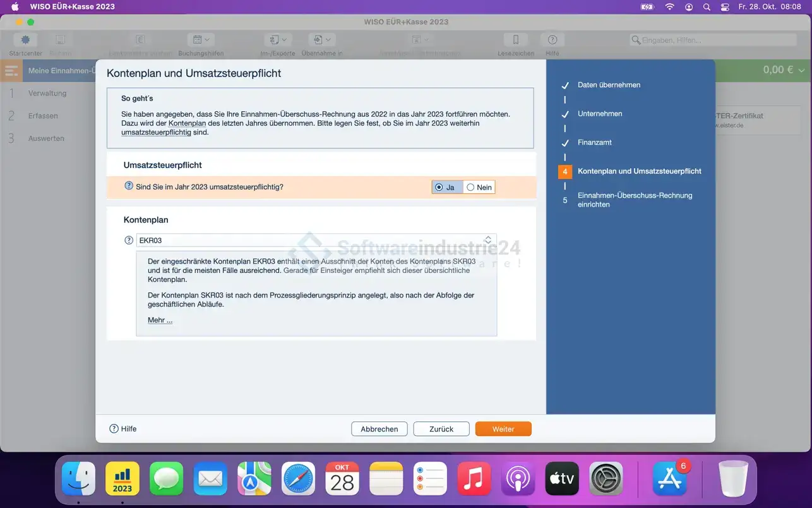This screenshot has width=812, height=508.
Task: Click the Startcenter gear icon
Action: click(25, 40)
